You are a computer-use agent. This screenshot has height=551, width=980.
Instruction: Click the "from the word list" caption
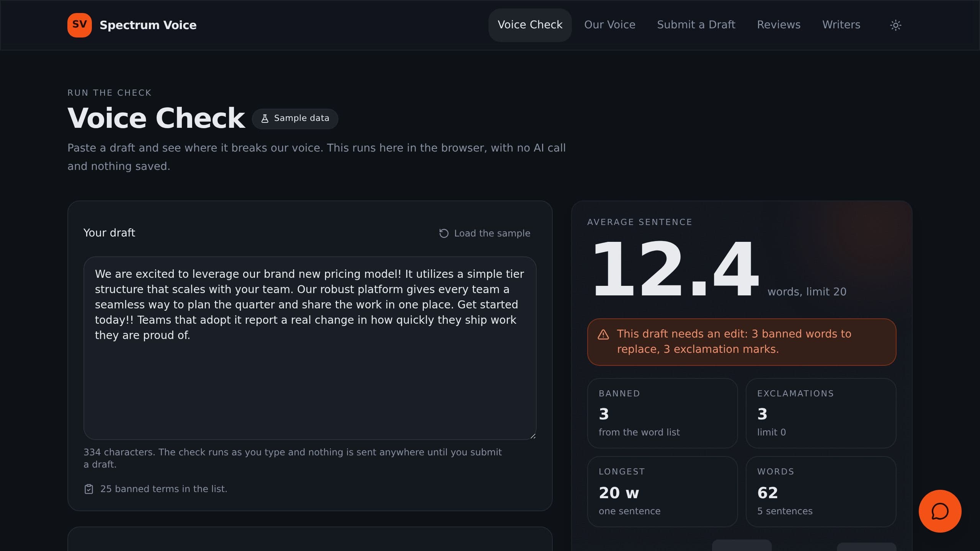(639, 432)
